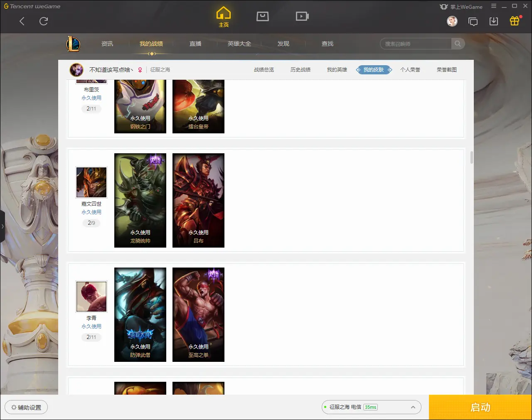The image size is (532, 420).
Task: Open the 至高之拳 skin card
Action: (198, 315)
